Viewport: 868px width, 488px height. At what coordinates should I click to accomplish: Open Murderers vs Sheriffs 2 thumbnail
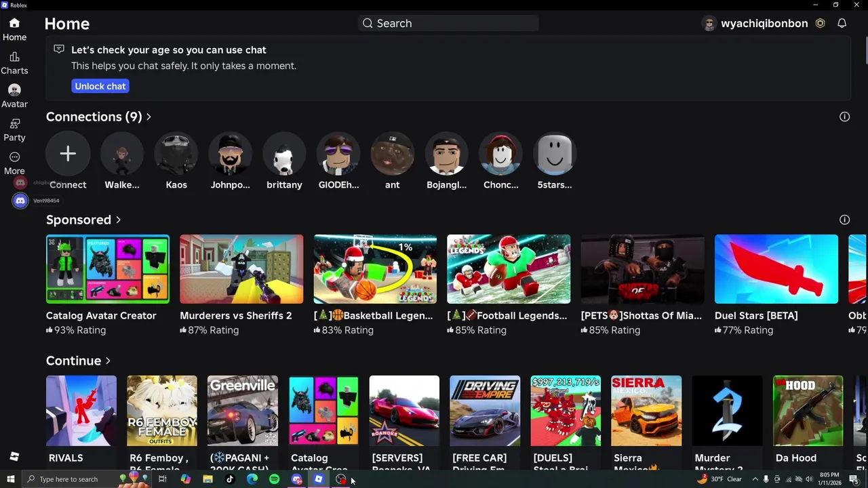241,269
